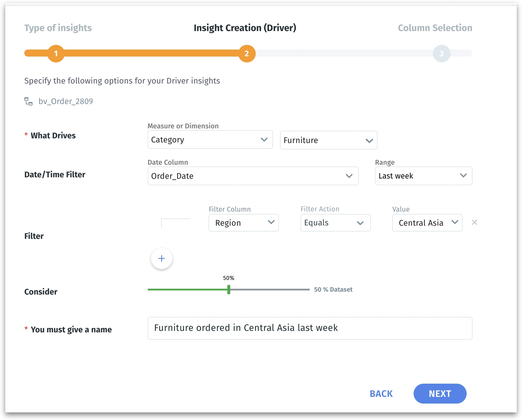522x420 pixels.
Task: Open the Central Asia value dropdown
Action: click(x=427, y=223)
